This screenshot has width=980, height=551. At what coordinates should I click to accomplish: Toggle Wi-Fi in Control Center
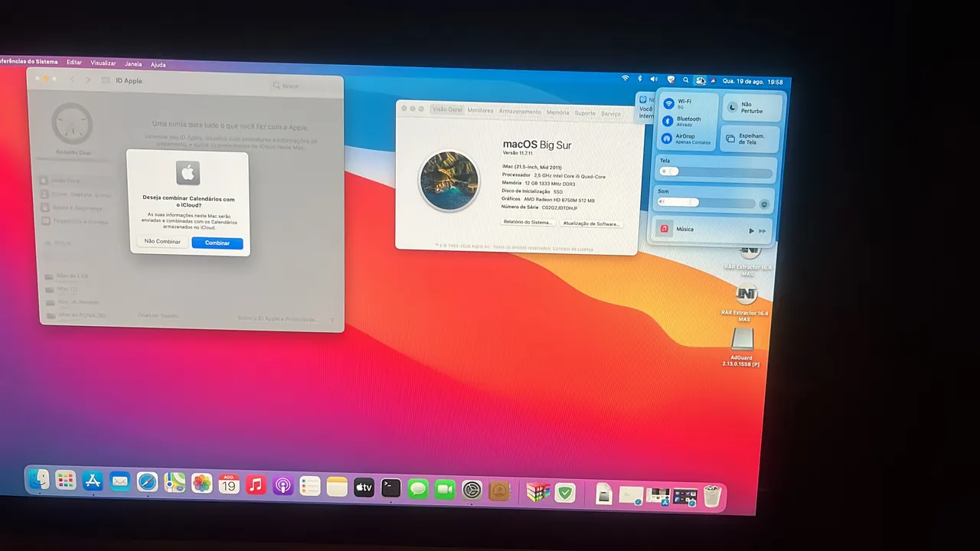(x=668, y=103)
